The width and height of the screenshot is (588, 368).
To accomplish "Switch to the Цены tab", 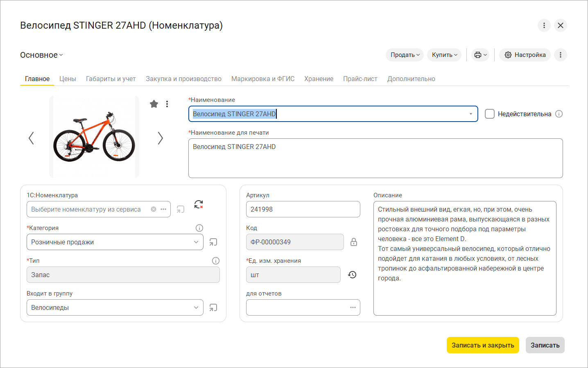I will click(x=68, y=79).
